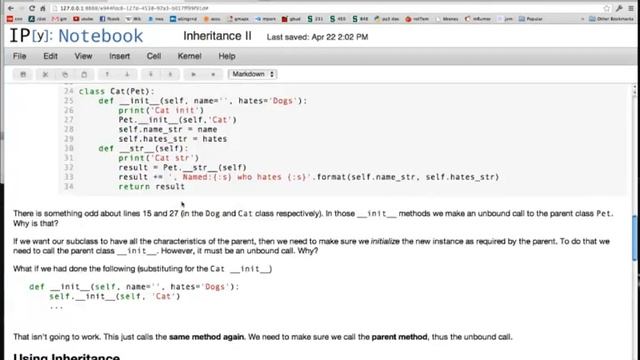Insert cell below using toolbar icon
Image resolution: width=640 pixels, height=360 pixels.
[170, 74]
